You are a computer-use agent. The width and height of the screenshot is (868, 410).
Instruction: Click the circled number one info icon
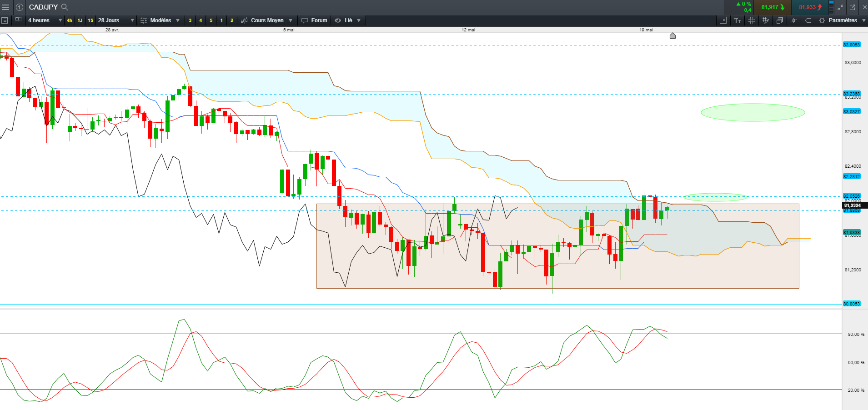coord(20,7)
